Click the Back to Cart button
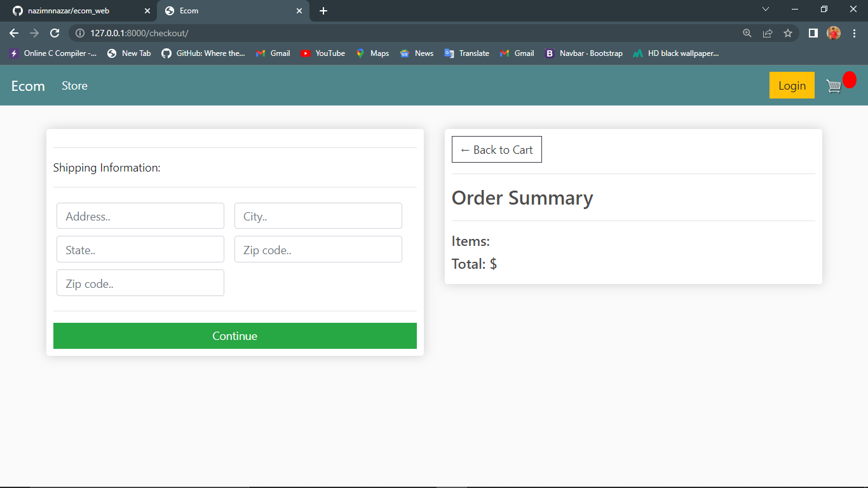 click(497, 149)
